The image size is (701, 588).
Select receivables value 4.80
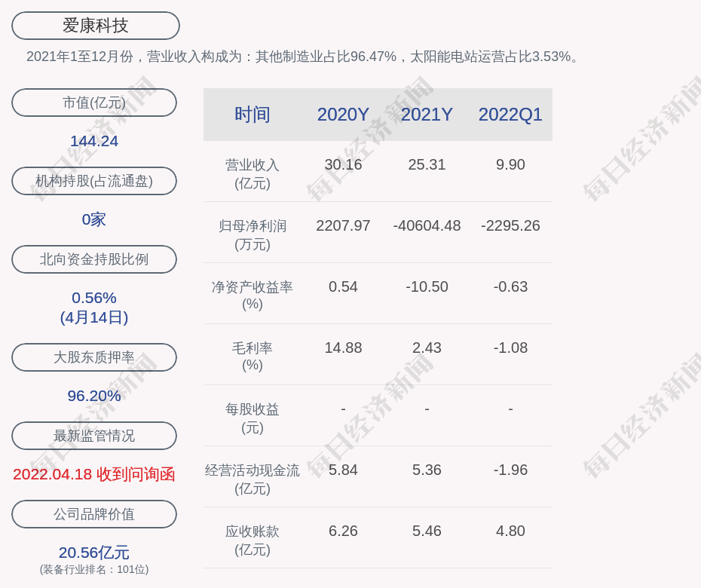click(510, 531)
